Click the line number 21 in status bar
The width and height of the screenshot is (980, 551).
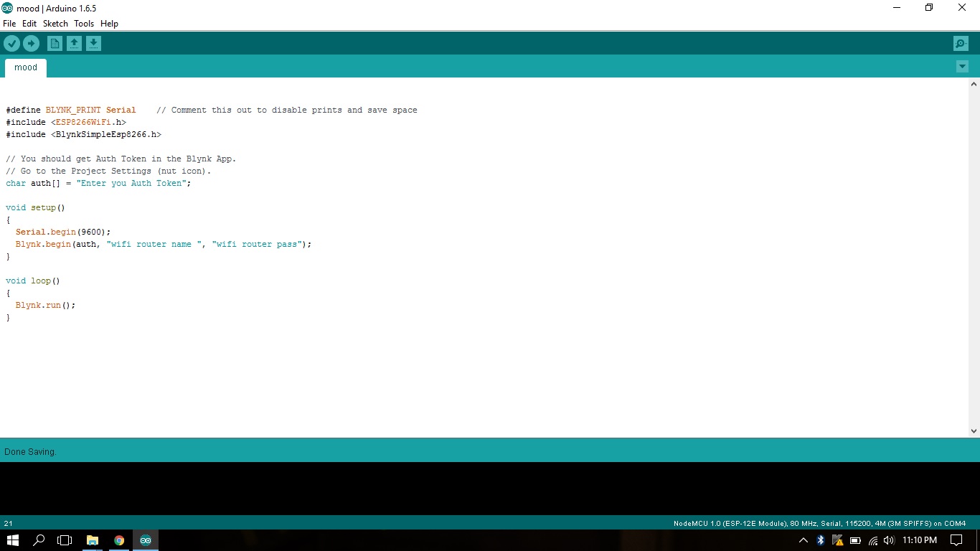[9, 523]
